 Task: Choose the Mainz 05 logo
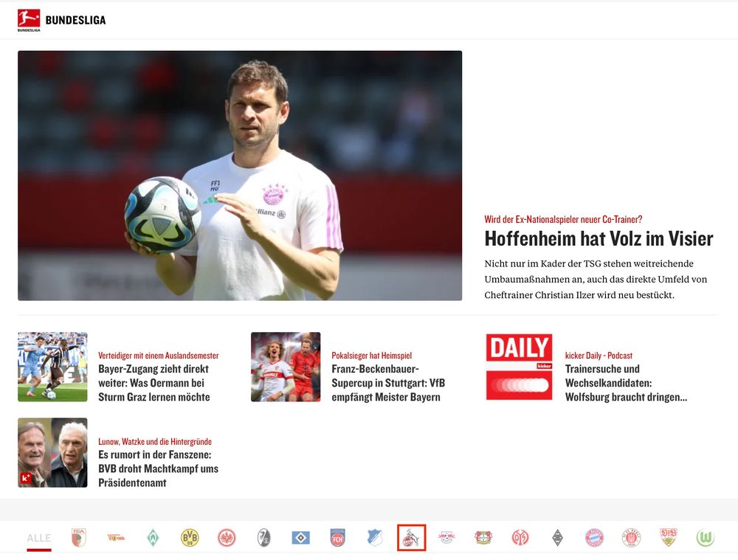(520, 537)
